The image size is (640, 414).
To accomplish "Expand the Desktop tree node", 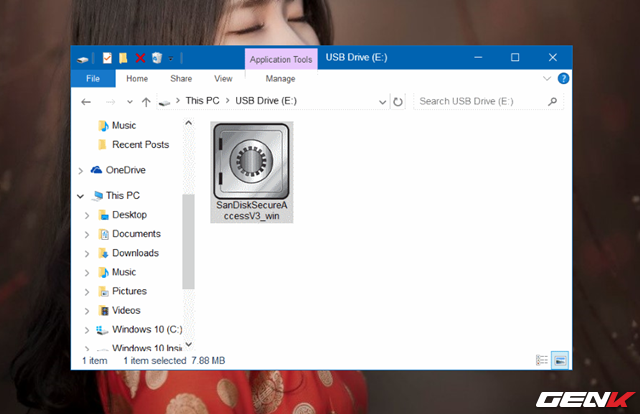I will click(x=87, y=215).
